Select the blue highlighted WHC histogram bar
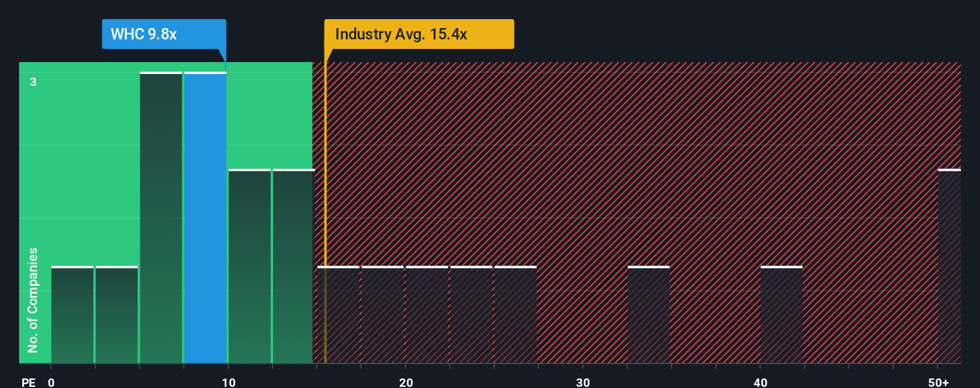Viewport: 980px width, 388px height. 206,217
